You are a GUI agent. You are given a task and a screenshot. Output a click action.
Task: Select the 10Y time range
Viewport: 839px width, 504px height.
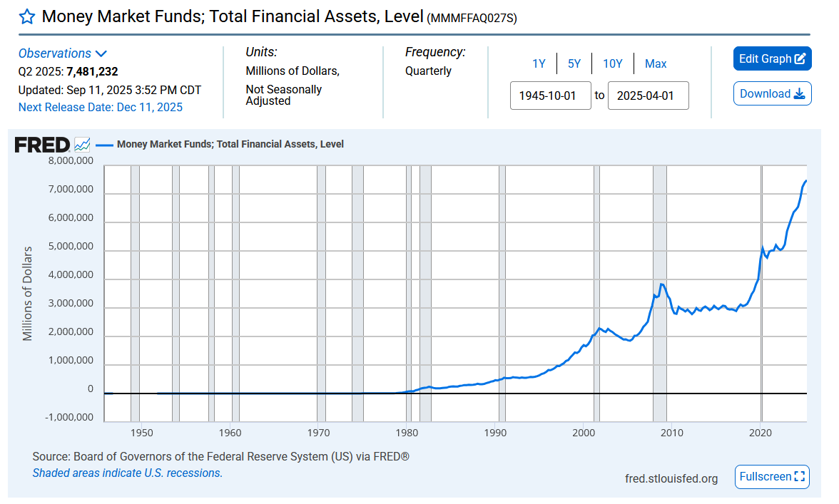612,63
